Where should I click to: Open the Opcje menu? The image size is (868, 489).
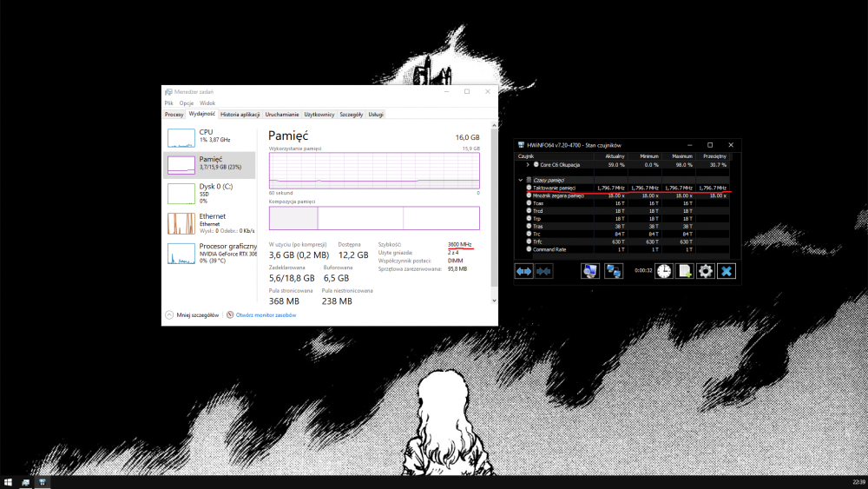pos(187,103)
